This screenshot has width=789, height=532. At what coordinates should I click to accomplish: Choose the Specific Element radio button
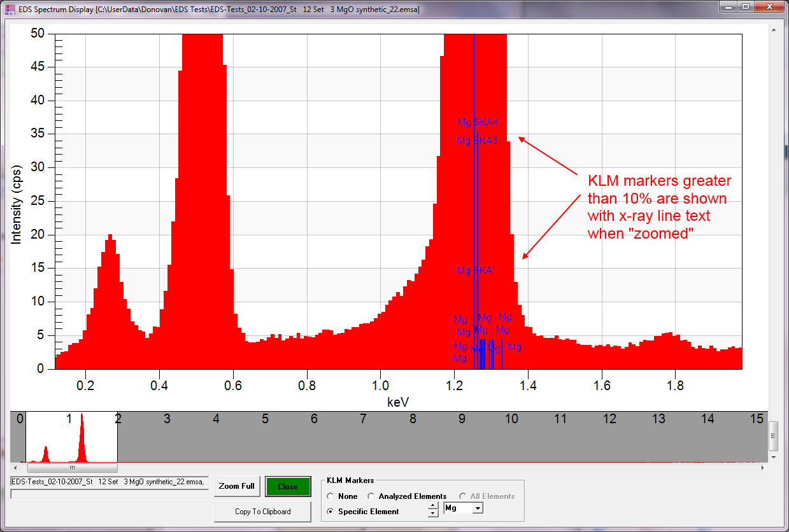[x=330, y=512]
